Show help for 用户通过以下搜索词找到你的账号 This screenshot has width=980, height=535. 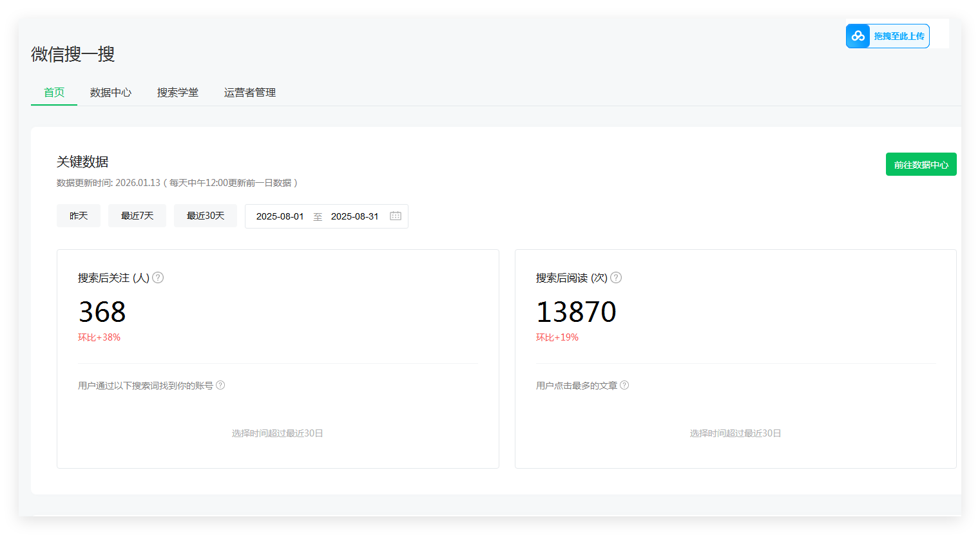pyautogui.click(x=220, y=385)
